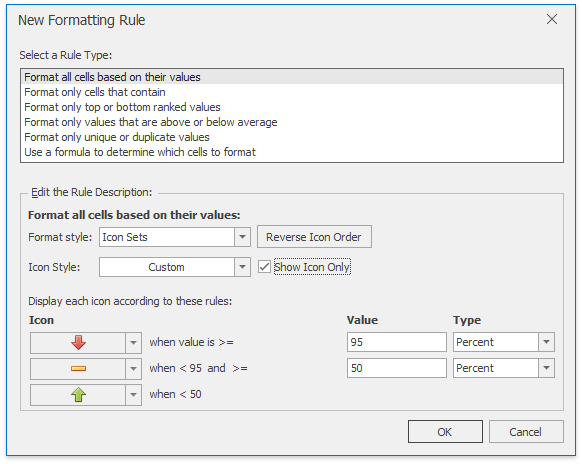Open the Type dropdown for value 50
This screenshot has height=464, width=582.
click(546, 368)
